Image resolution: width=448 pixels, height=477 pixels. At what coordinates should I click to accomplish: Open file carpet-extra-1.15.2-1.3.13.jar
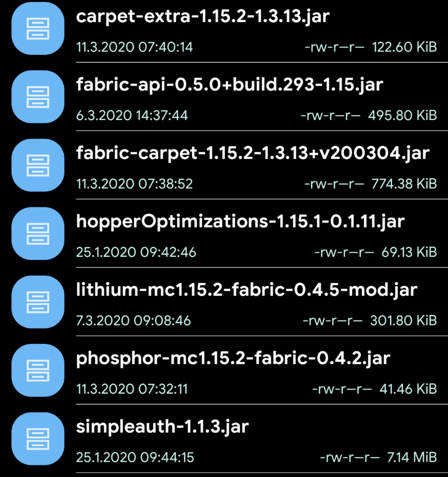203,17
